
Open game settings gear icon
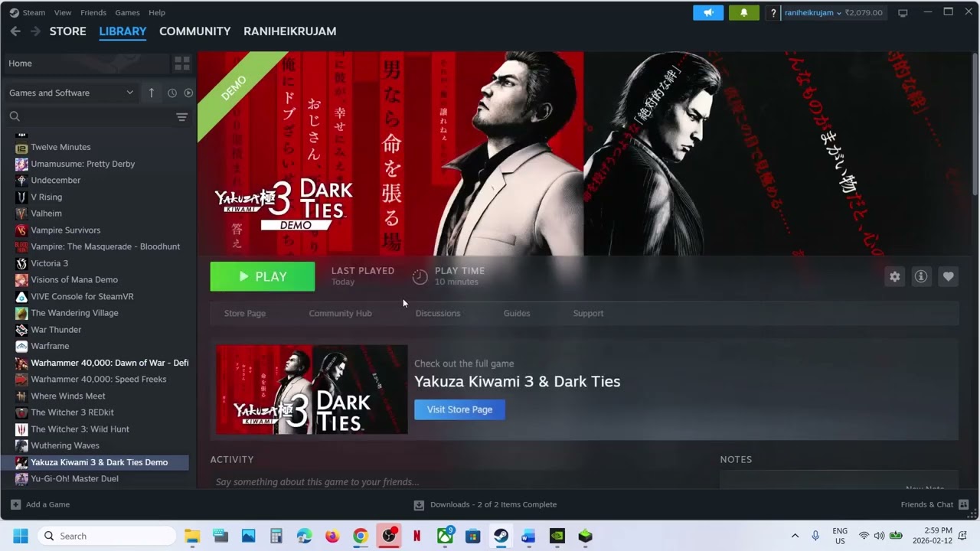coord(894,277)
